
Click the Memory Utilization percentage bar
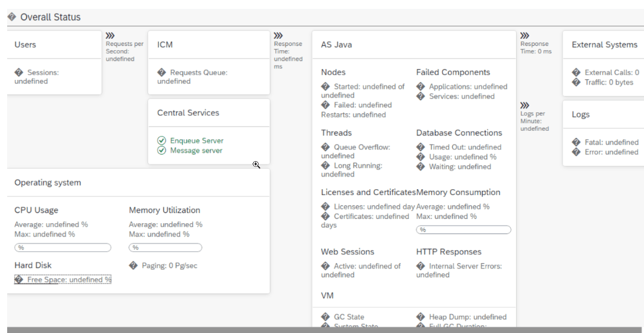click(x=165, y=248)
